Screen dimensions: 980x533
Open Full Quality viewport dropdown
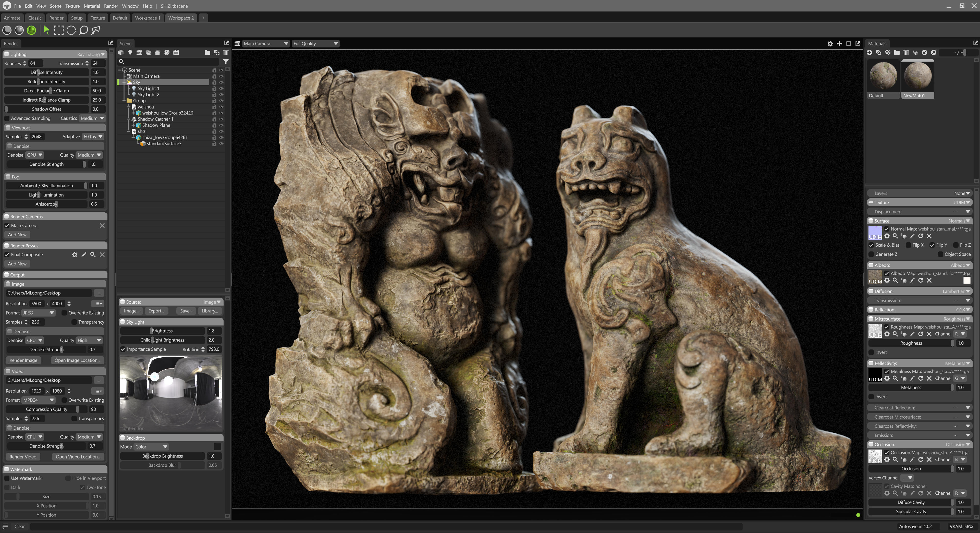315,44
